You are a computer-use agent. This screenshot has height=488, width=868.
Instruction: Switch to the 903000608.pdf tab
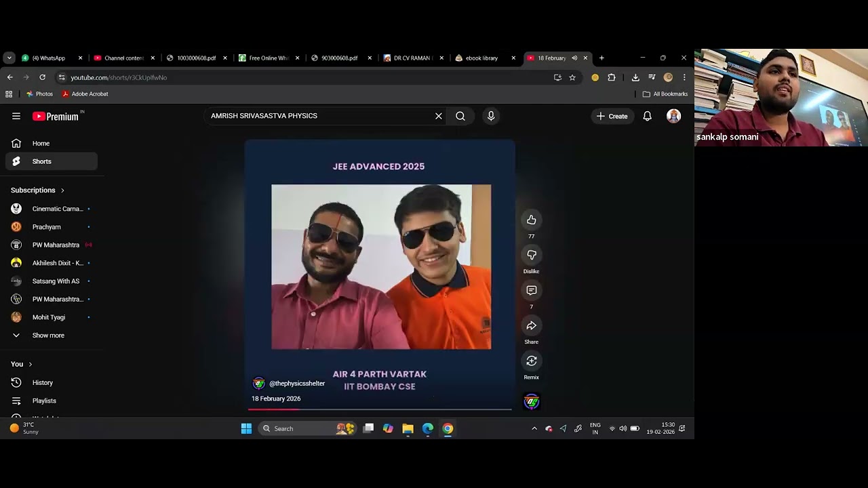pos(342,58)
